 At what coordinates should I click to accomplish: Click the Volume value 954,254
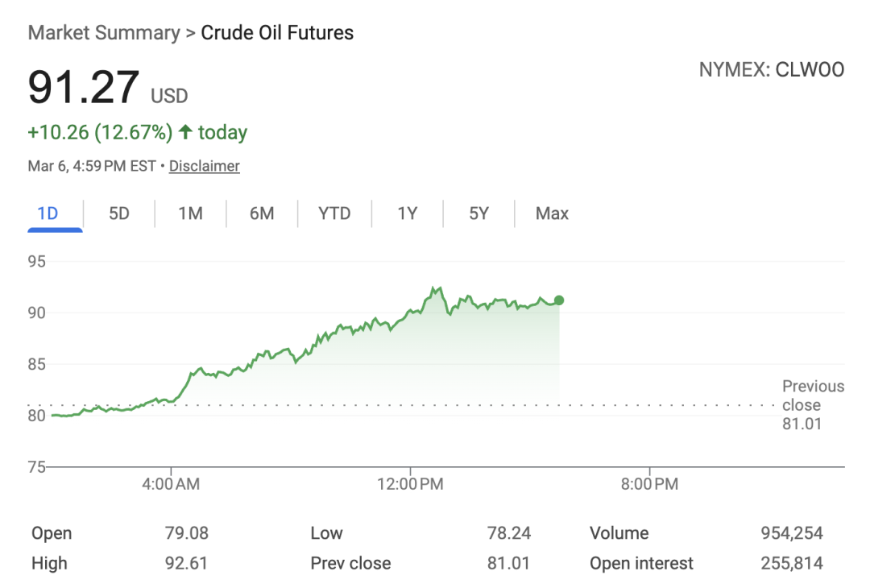(x=792, y=533)
